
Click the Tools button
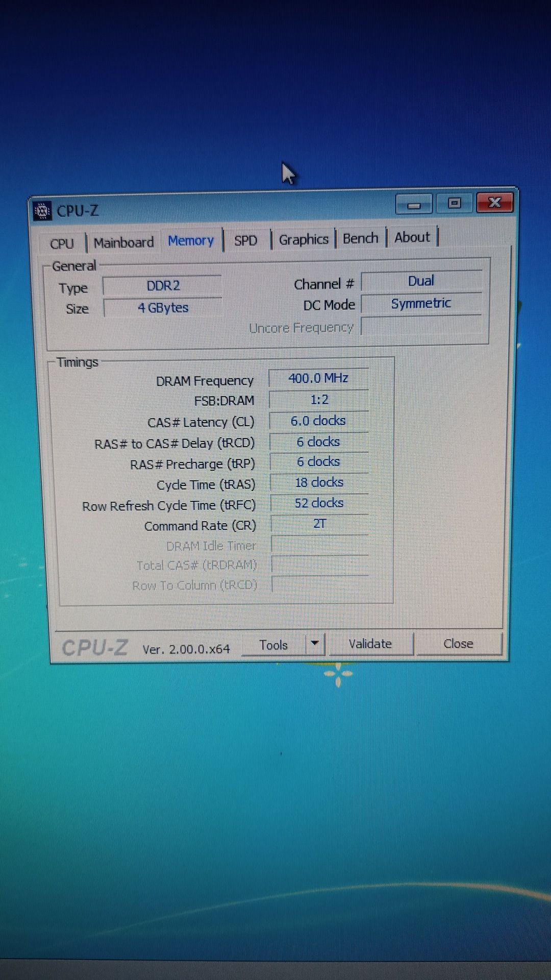pyautogui.click(x=273, y=645)
